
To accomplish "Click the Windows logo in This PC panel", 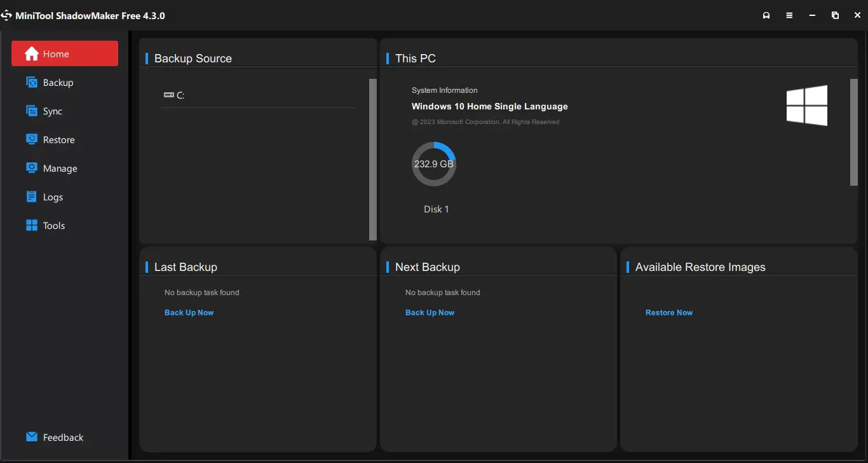I will 807,106.
